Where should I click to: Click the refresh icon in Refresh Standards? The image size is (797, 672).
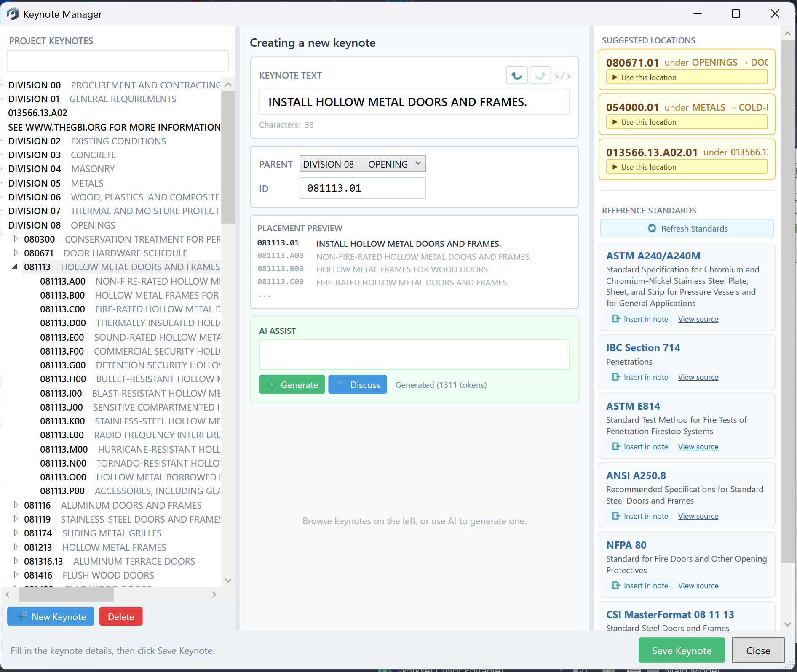click(x=652, y=228)
